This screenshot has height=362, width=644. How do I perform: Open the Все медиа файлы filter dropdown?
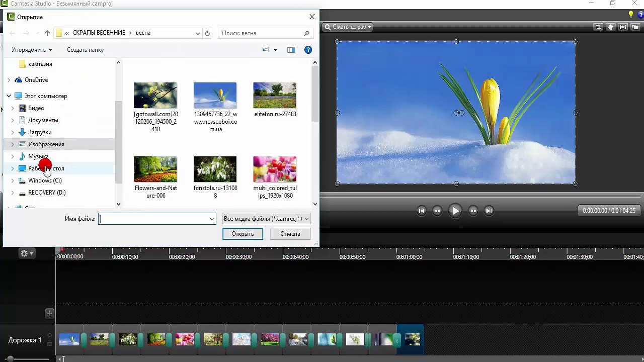coord(266,219)
